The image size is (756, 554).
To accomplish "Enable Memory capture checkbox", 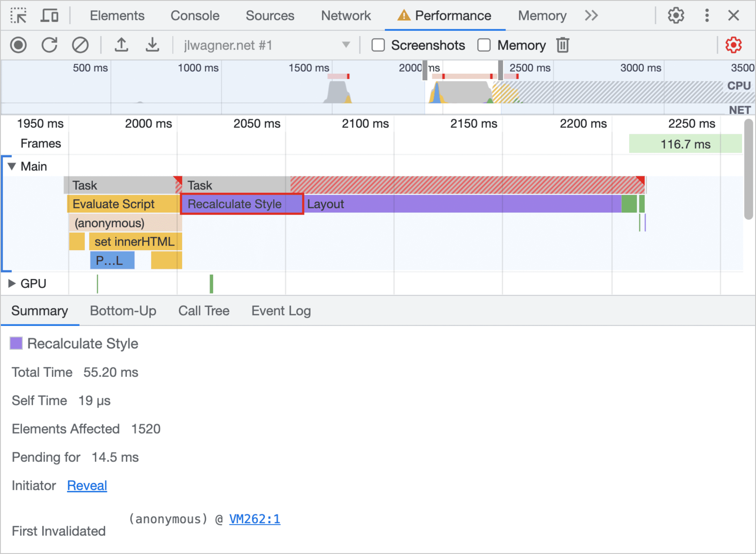I will click(484, 45).
